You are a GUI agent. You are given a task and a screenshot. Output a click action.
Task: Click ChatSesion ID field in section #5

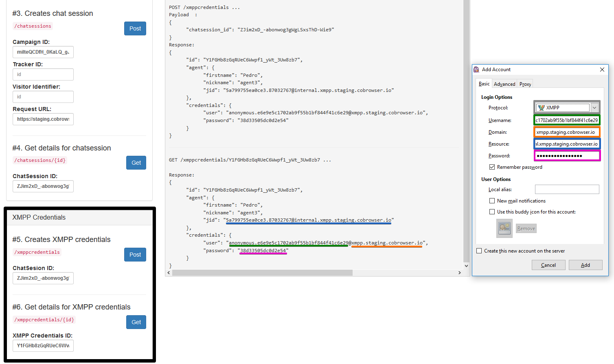pos(43,278)
